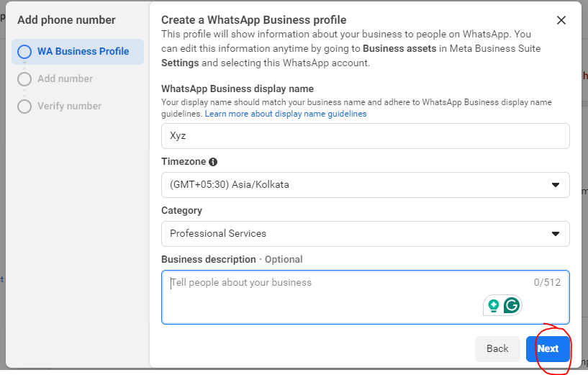Screen dimensions: 588x375
Task: Click the Back button
Action: pos(497,349)
